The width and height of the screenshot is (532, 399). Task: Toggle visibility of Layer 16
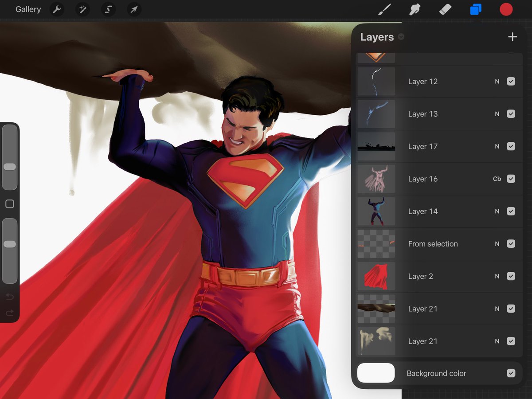coord(511,179)
